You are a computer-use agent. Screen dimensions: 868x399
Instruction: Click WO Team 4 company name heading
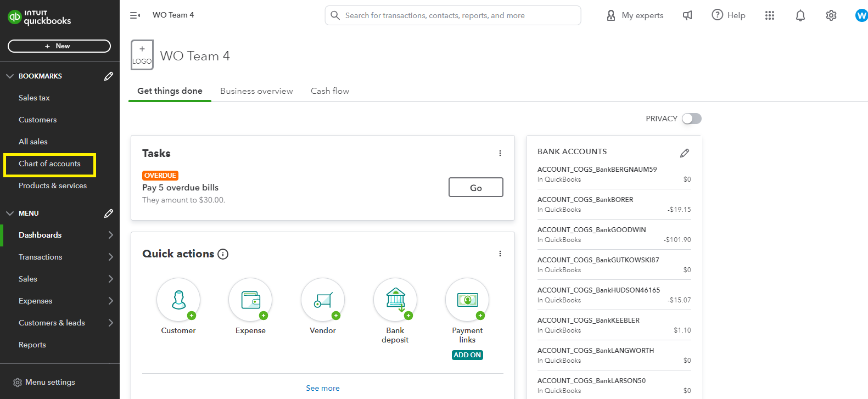195,56
